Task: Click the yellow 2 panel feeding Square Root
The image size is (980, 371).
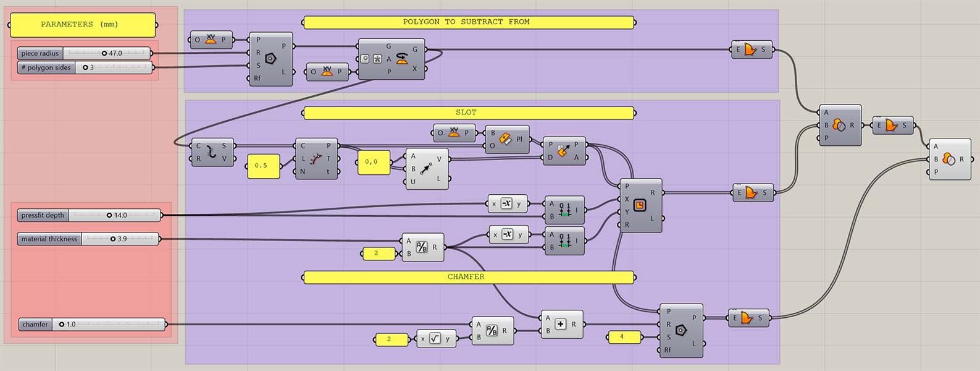Action: click(392, 339)
